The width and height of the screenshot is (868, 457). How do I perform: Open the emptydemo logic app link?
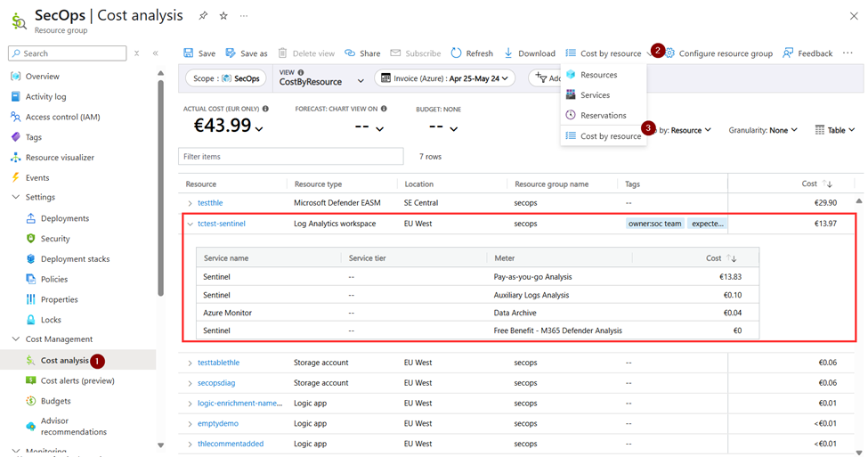218,423
